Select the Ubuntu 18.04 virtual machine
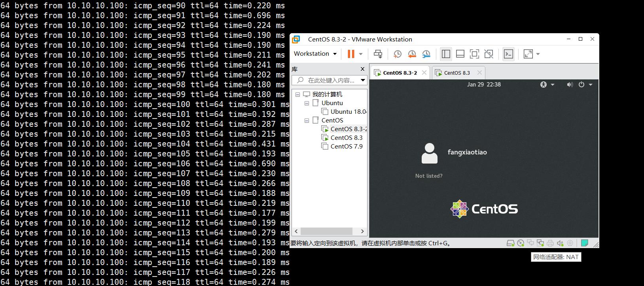 (x=349, y=111)
